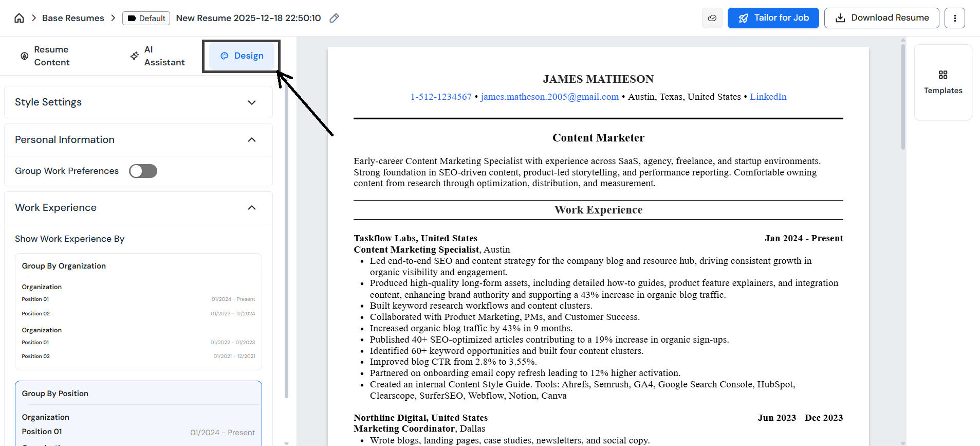Click the Design palette icon
Image resolution: width=980 pixels, height=446 pixels.
224,56
